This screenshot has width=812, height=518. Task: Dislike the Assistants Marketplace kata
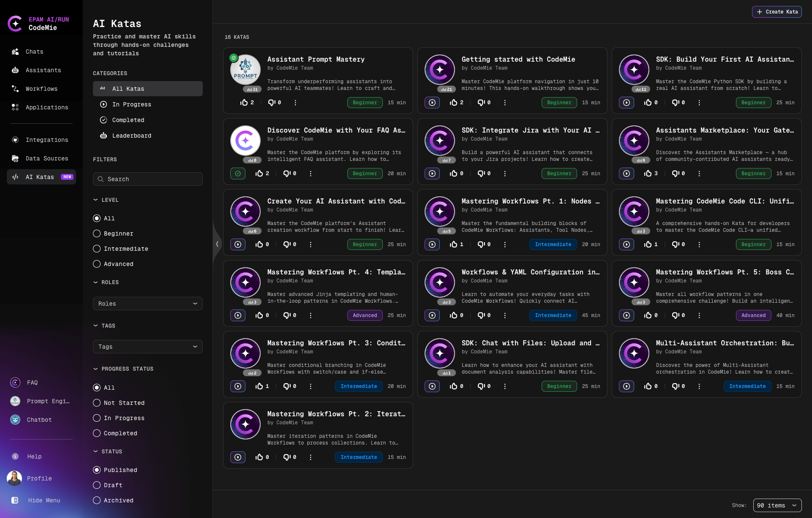676,174
